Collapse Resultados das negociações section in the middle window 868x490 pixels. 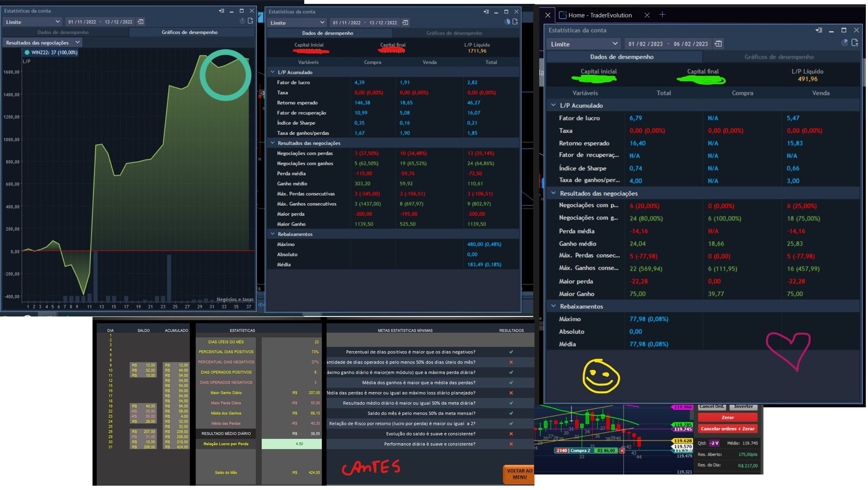(x=272, y=143)
